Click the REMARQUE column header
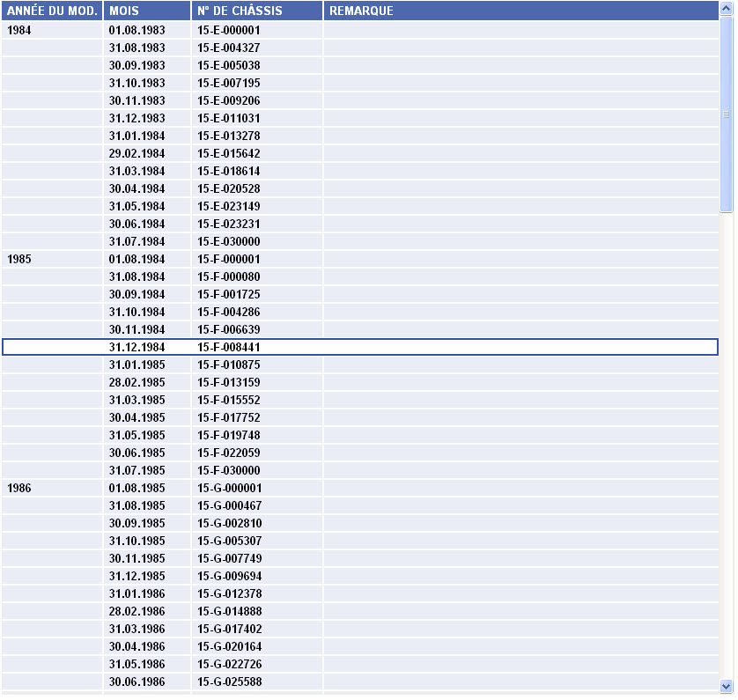The image size is (738, 700). coord(521,11)
